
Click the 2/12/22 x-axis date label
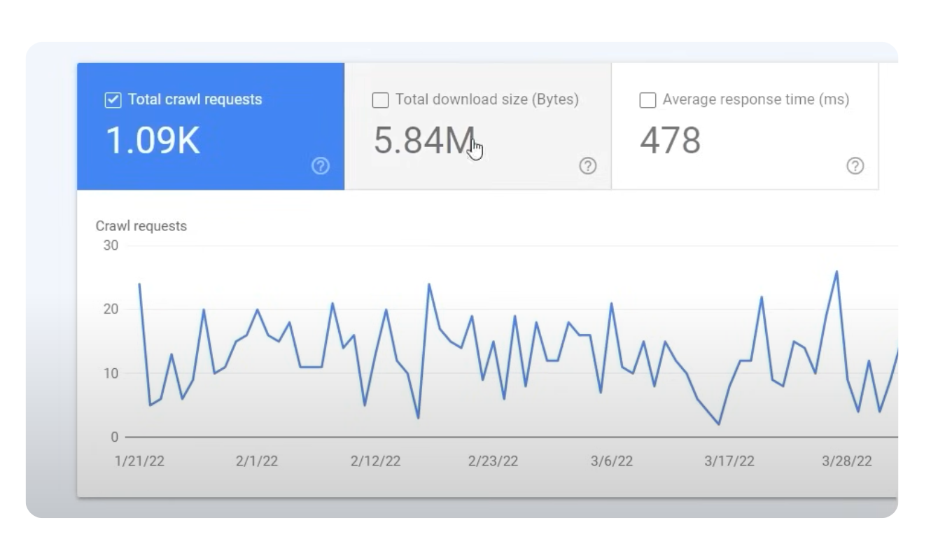point(375,461)
